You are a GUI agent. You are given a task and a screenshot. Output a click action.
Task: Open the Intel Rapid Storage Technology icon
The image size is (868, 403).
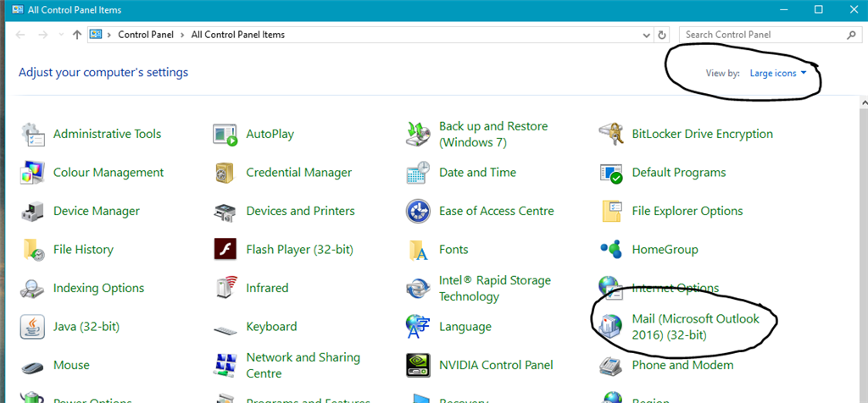(x=418, y=289)
